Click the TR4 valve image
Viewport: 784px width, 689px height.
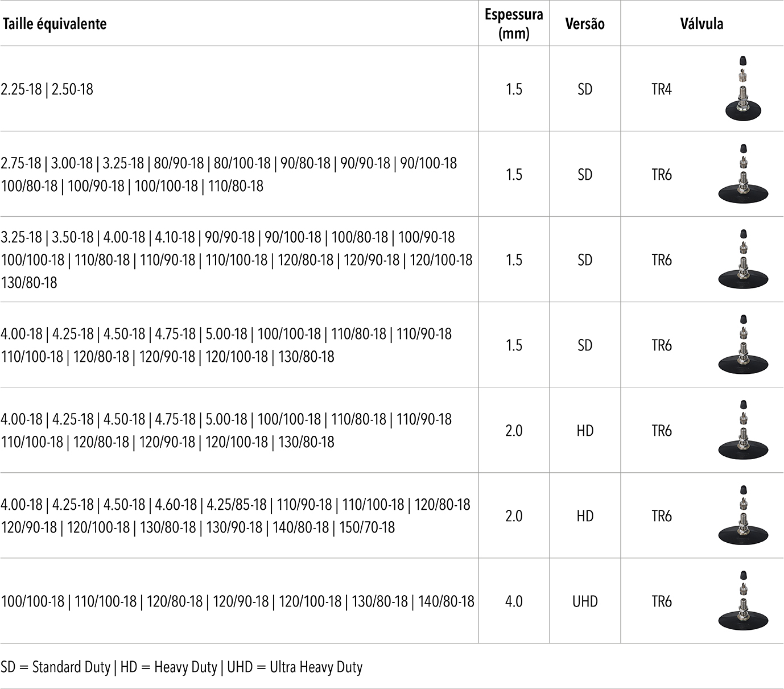(x=744, y=88)
